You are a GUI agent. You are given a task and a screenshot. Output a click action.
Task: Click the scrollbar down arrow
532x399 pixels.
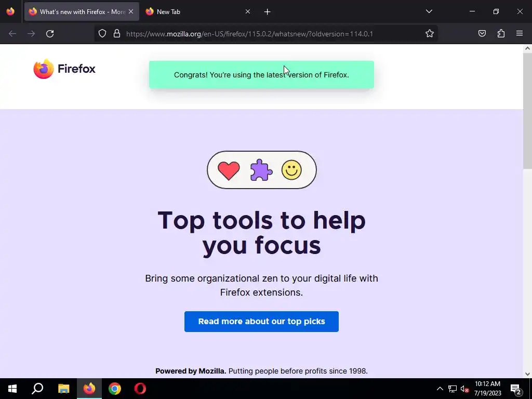pyautogui.click(x=528, y=374)
